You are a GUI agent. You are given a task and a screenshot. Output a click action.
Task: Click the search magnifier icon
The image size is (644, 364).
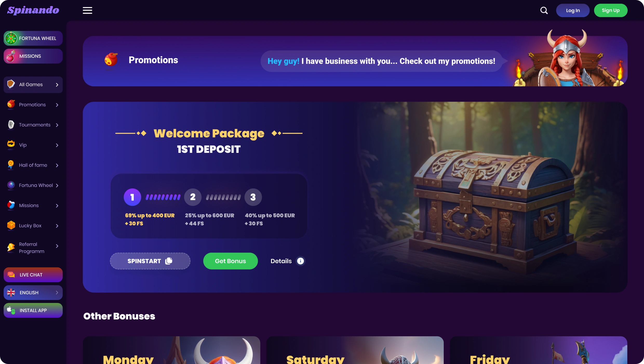pyautogui.click(x=544, y=10)
